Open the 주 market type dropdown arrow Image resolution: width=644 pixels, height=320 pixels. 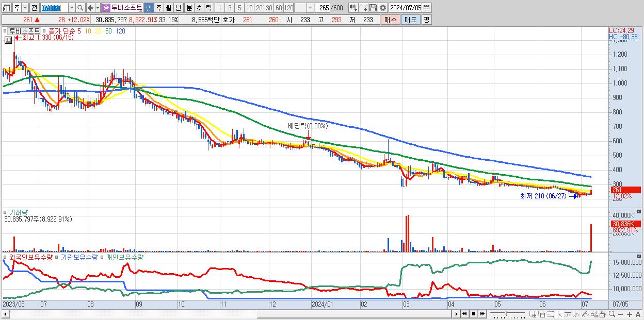[x=25, y=8]
